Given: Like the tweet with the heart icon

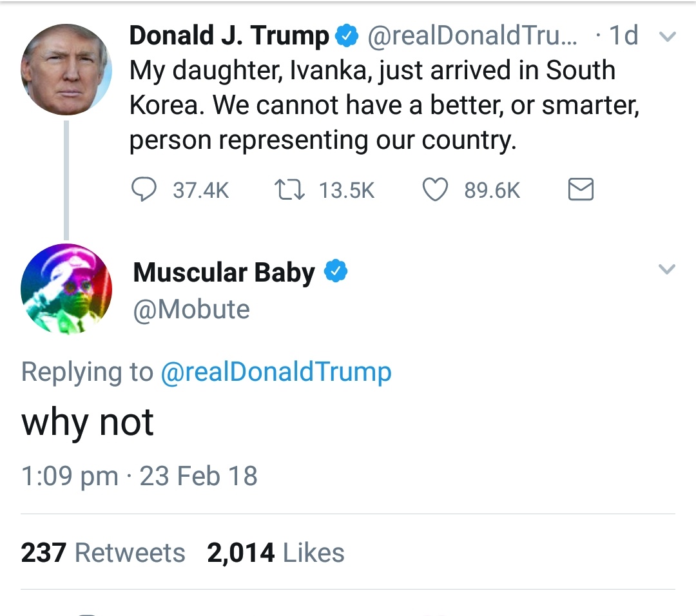Looking at the screenshot, I should pyautogui.click(x=435, y=190).
